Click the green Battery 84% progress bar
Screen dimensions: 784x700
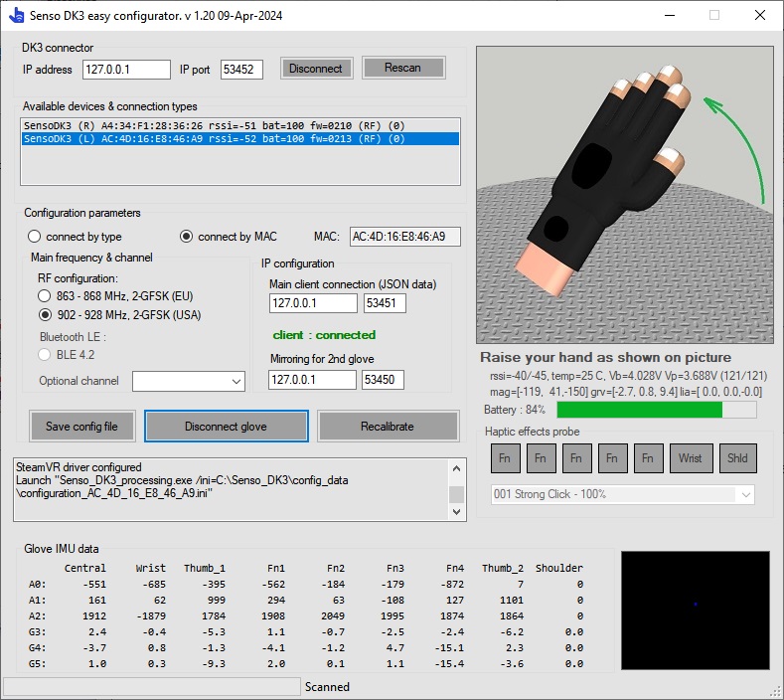[657, 410]
